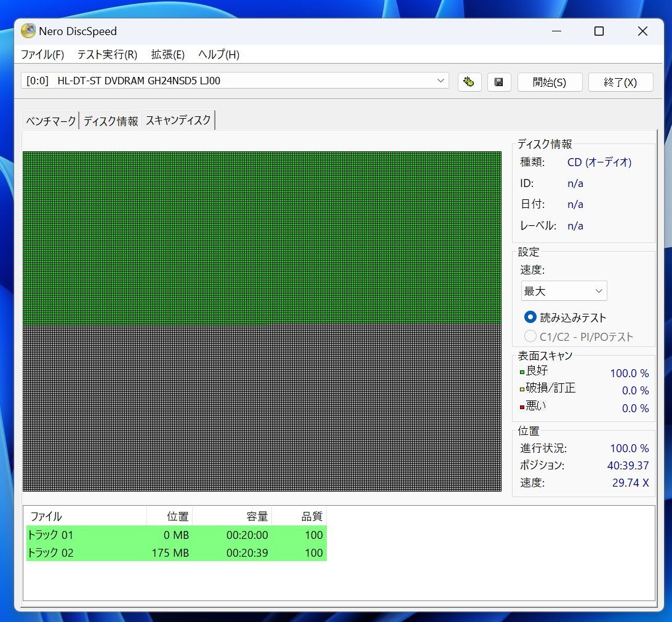Open the ヘルプ(H) menu
Image resolution: width=672 pixels, height=622 pixels.
point(218,55)
